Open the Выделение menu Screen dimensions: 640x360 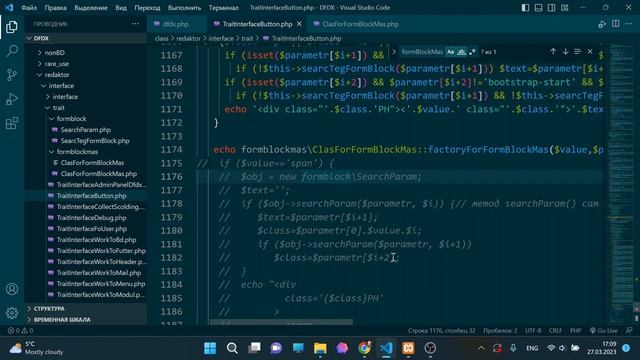click(x=91, y=8)
